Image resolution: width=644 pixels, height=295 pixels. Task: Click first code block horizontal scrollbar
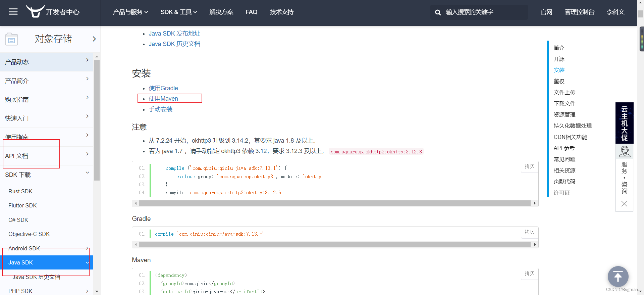coord(335,203)
